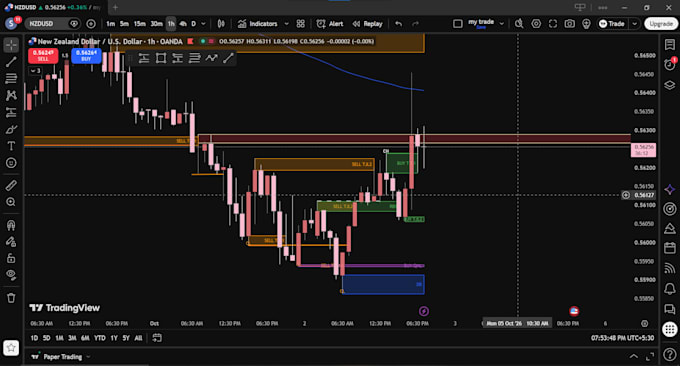Open the object tree layers panel

670,85
